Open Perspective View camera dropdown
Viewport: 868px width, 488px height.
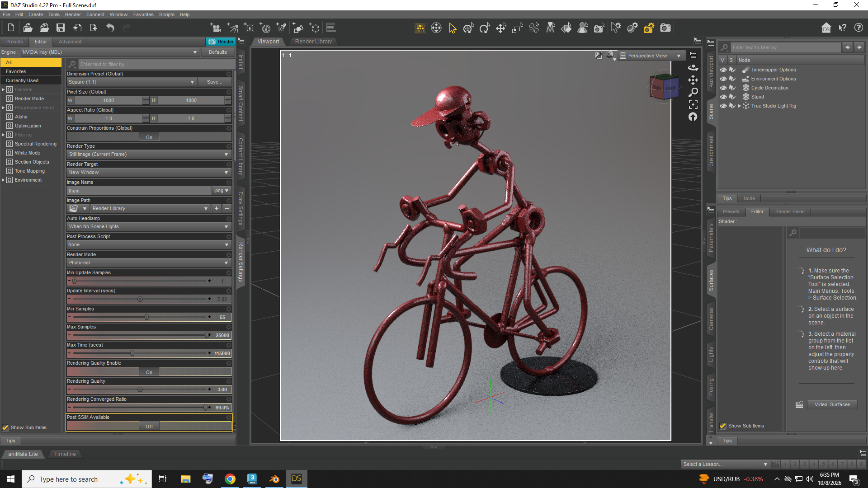[651, 56]
